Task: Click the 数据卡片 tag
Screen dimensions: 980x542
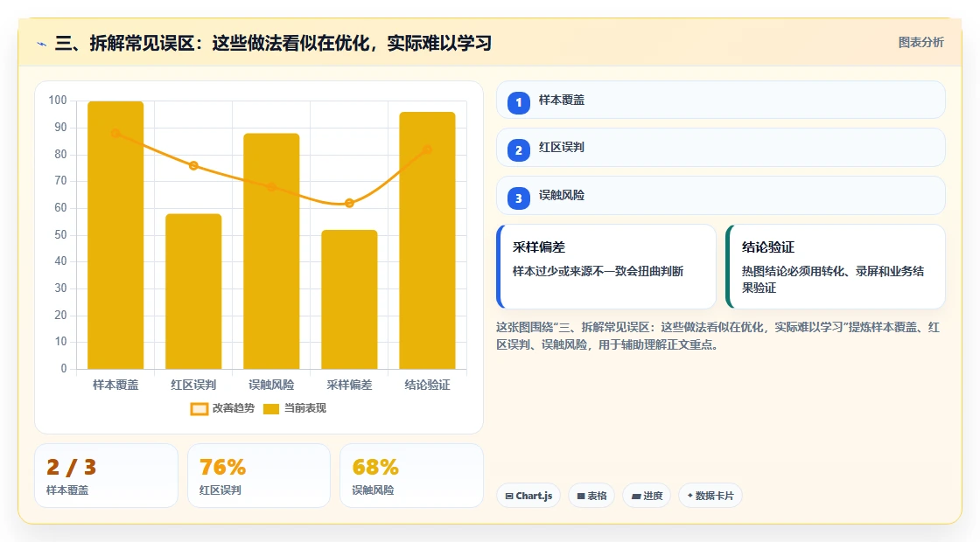Action: point(710,496)
